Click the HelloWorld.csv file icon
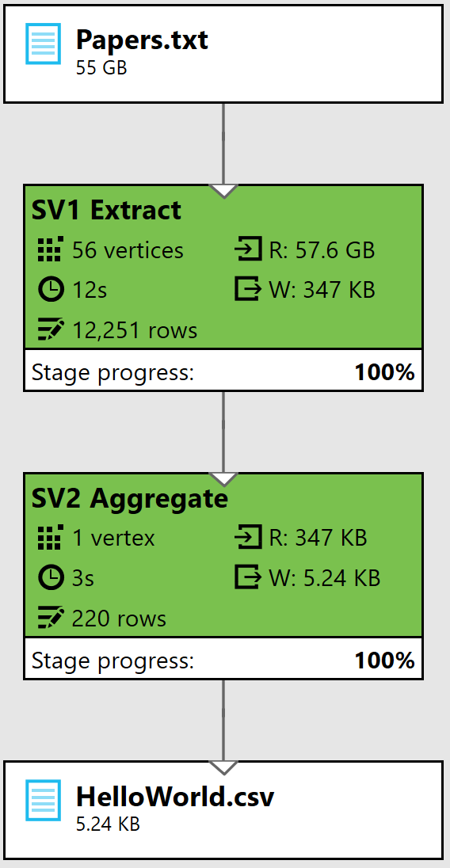 click(43, 800)
